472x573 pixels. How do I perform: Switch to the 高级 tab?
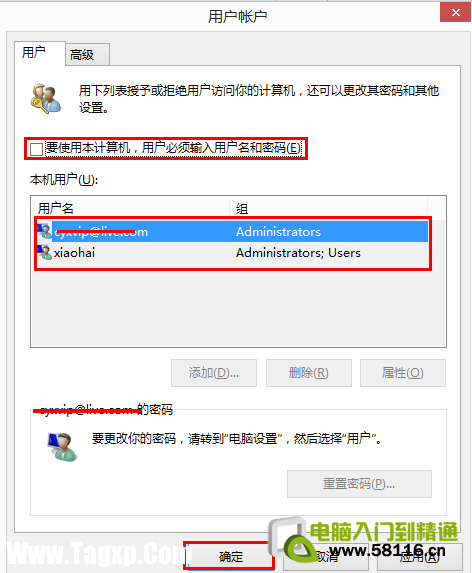87,55
